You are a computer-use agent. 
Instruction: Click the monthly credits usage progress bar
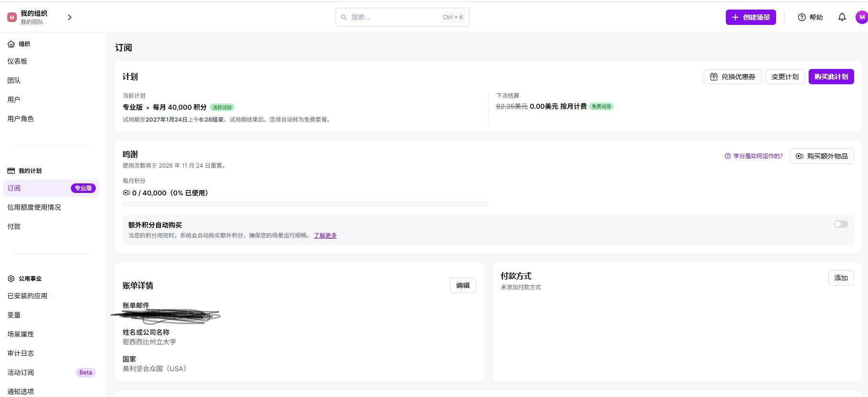pos(305,204)
